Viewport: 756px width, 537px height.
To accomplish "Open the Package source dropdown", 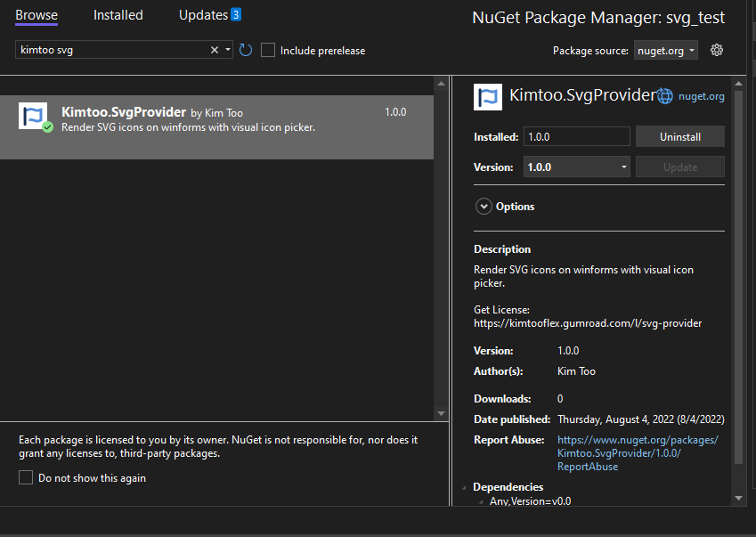I will pos(666,51).
